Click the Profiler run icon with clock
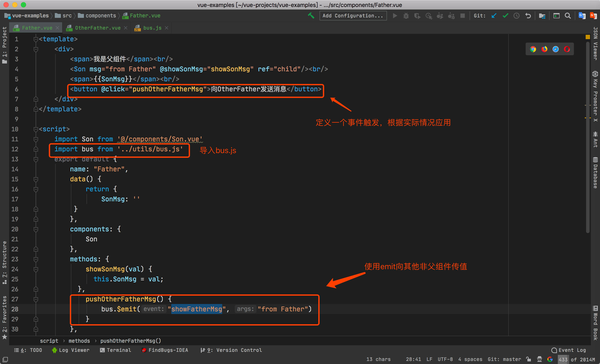 (428, 16)
